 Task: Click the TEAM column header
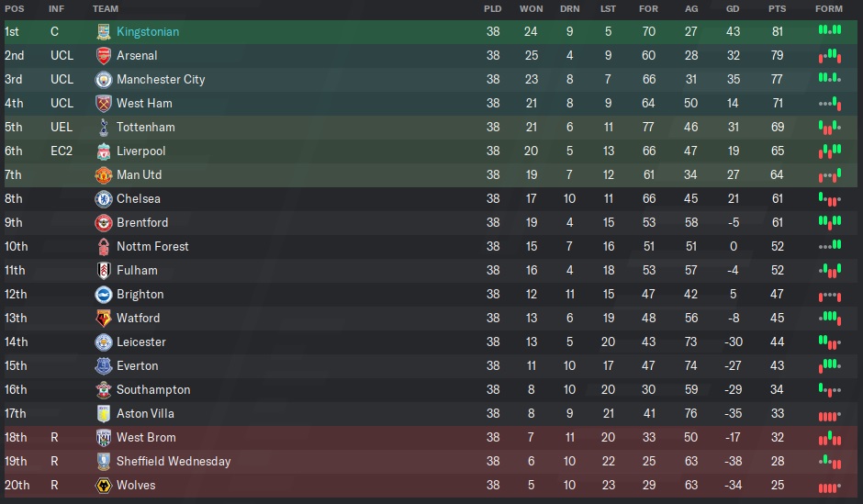pyautogui.click(x=106, y=8)
